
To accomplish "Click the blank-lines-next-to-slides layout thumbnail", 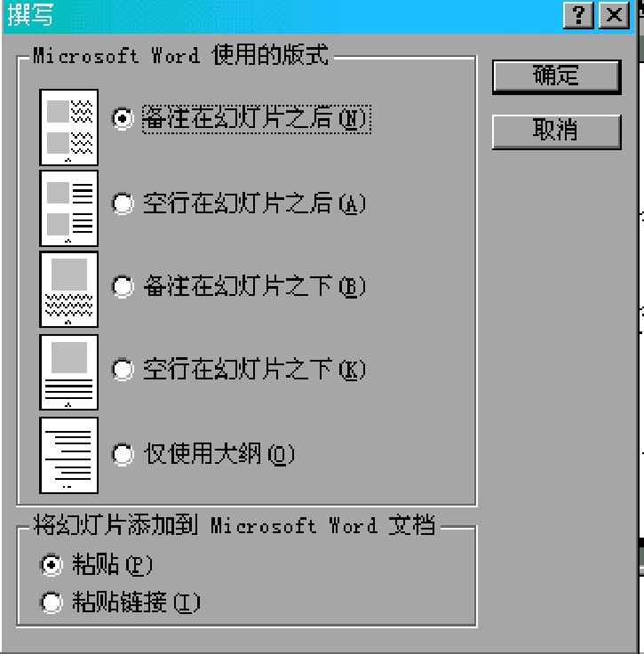I will click(68, 208).
